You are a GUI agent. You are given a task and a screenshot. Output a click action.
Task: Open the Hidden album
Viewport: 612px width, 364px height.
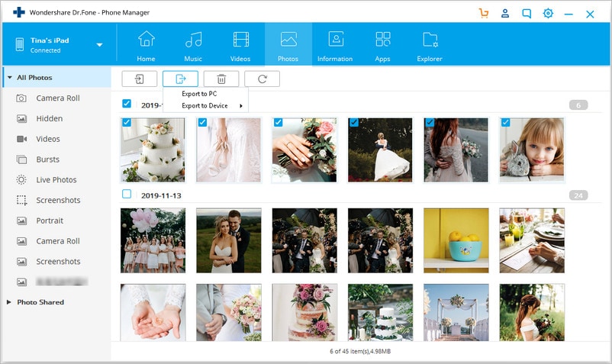click(49, 118)
